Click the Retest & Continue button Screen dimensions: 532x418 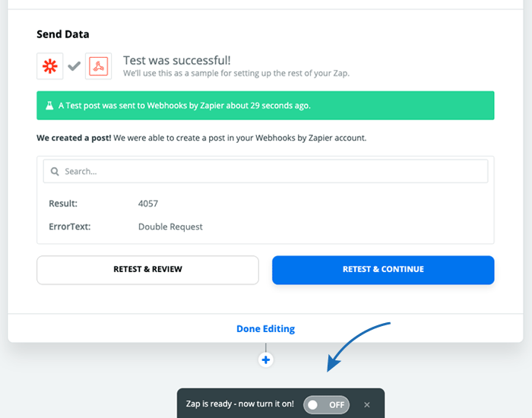pos(383,270)
